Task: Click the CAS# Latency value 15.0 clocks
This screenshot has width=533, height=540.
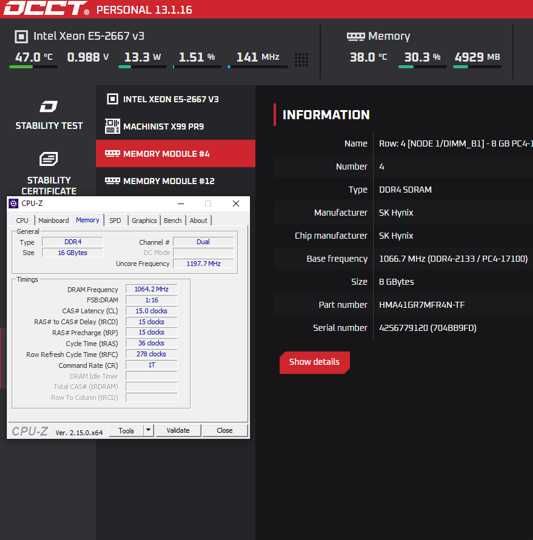Action: click(151, 311)
